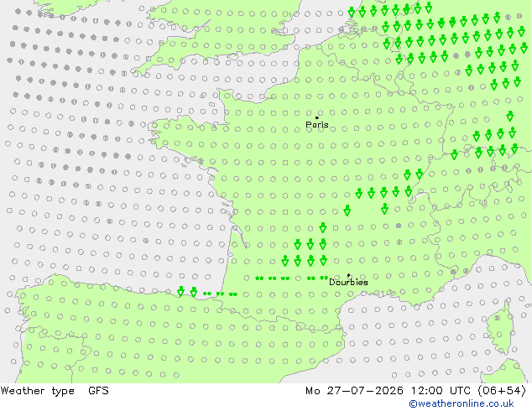The height and width of the screenshot is (411, 532).
Task: Click the black marker above Dourbies
Action: pos(348,275)
